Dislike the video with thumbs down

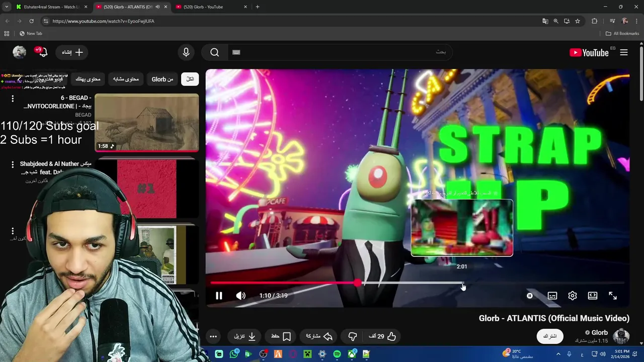click(353, 336)
